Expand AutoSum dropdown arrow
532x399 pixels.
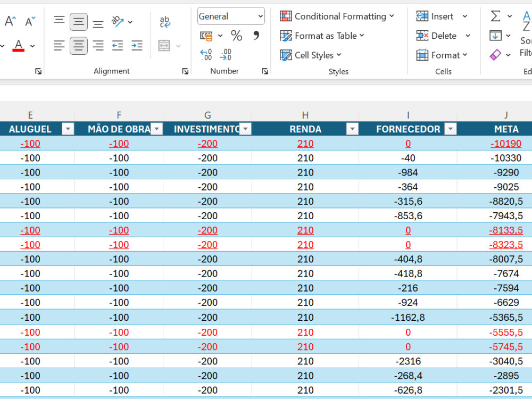510,16
